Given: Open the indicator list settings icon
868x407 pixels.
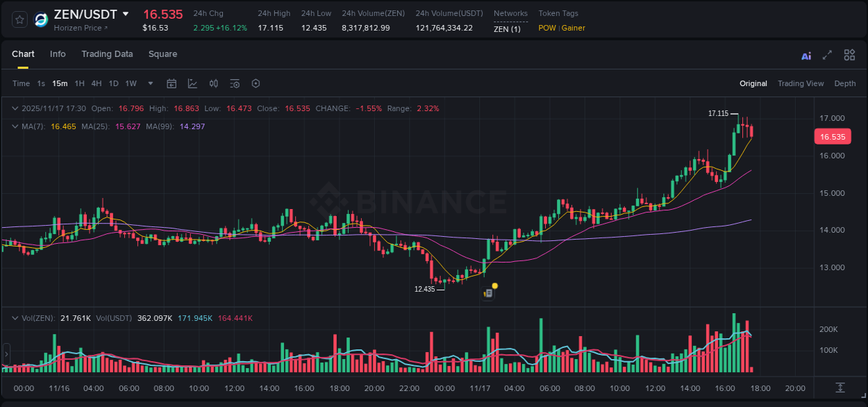Looking at the screenshot, I should (235, 83).
